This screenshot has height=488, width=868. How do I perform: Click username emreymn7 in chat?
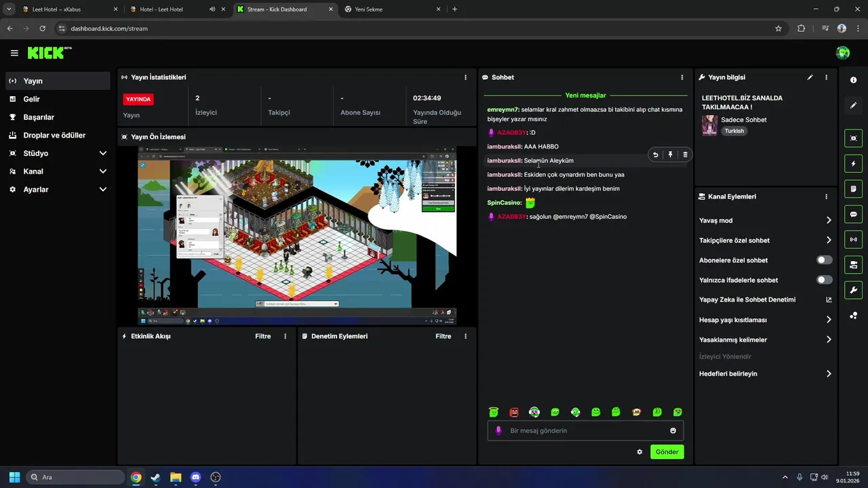point(503,110)
